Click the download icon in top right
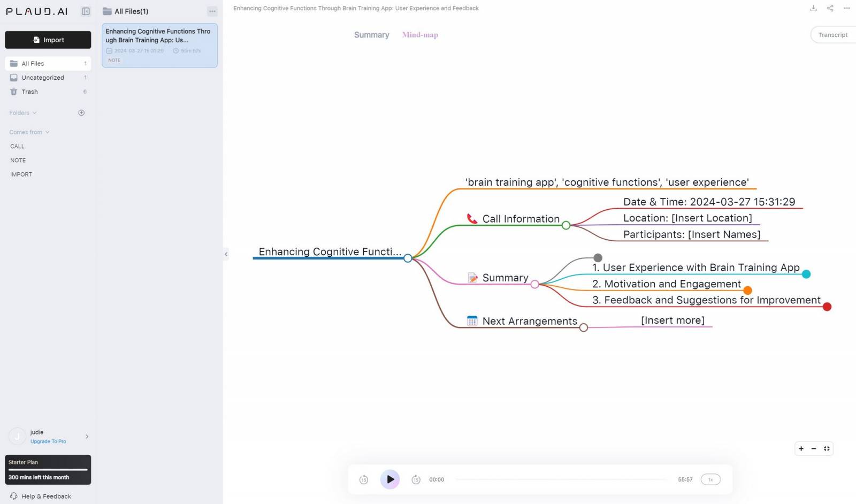Screen dimensions: 856x504 (x=813, y=8)
